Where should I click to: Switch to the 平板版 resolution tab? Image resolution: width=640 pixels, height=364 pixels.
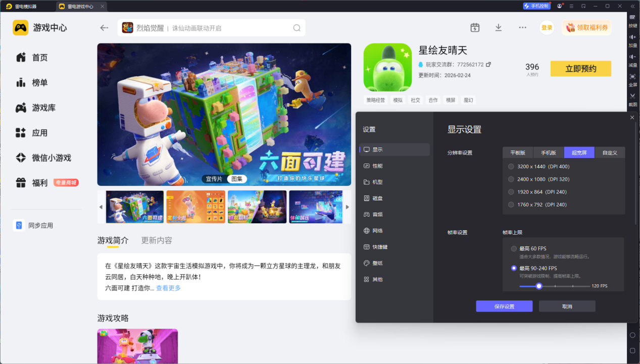click(x=518, y=152)
